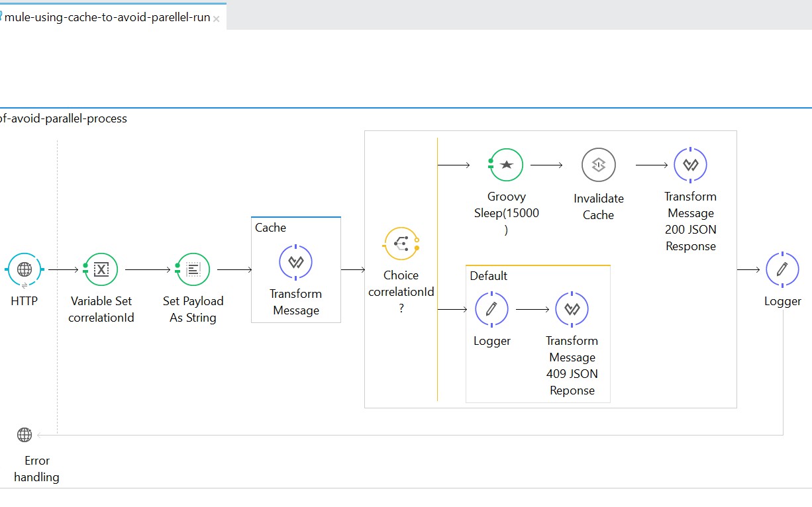Select the Invalidate Cache component icon
This screenshot has height=507, width=812.
click(598, 165)
